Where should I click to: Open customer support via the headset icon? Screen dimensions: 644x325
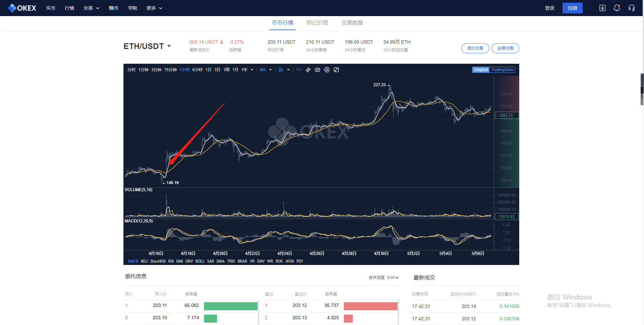click(632, 8)
